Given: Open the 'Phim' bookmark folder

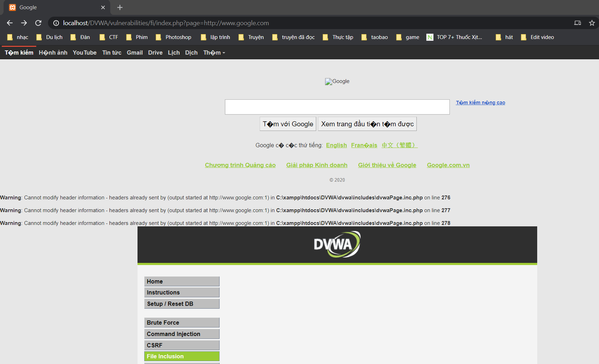Looking at the screenshot, I should coord(137,37).
